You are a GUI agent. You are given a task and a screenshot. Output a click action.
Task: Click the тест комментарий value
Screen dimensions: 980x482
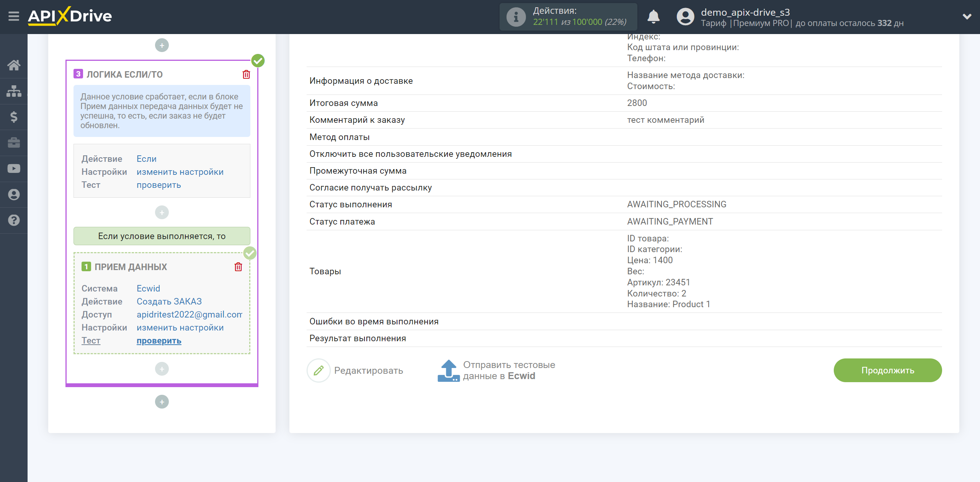click(x=666, y=120)
